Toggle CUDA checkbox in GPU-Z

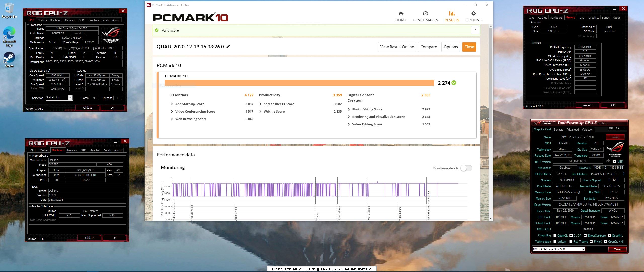(x=571, y=236)
